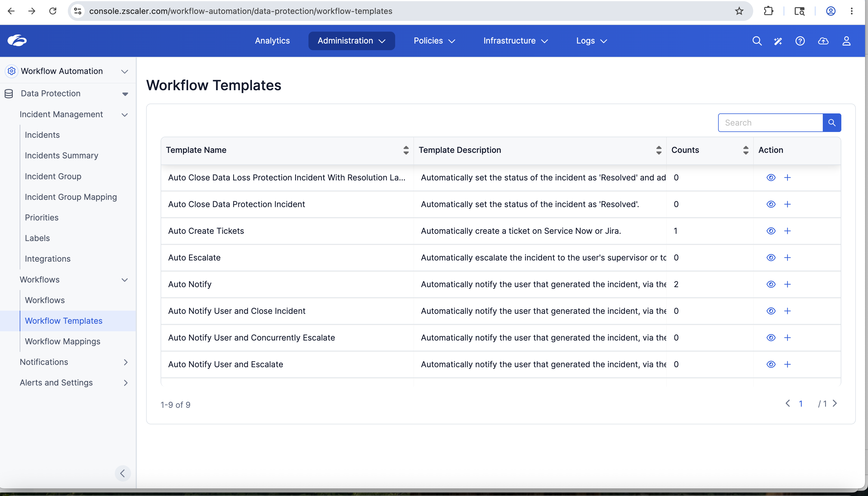This screenshot has height=496, width=868.
Task: Click the blue search button in table
Action: click(x=831, y=123)
